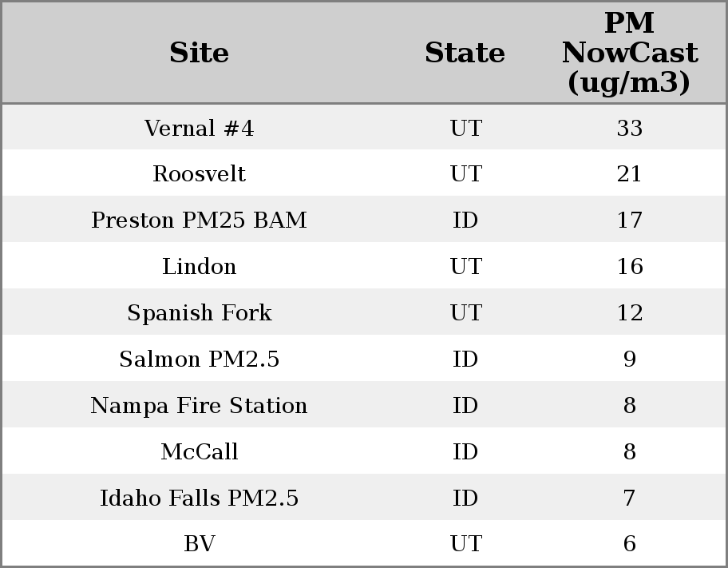Click the Site column header
Image resolution: width=728 pixels, height=568 pixels.
point(200,53)
